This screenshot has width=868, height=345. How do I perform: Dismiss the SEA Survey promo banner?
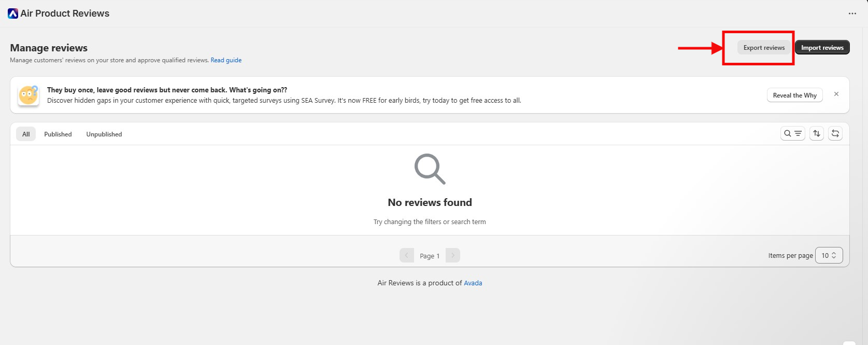(x=836, y=94)
